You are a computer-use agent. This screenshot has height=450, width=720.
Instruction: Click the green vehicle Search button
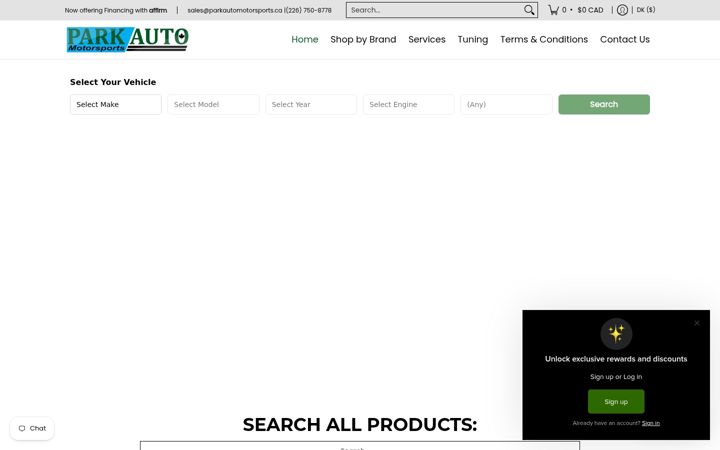604,105
